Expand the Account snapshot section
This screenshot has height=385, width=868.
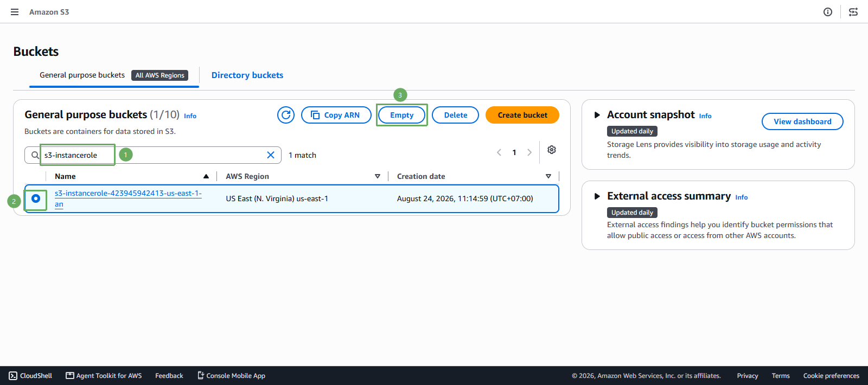pyautogui.click(x=597, y=115)
